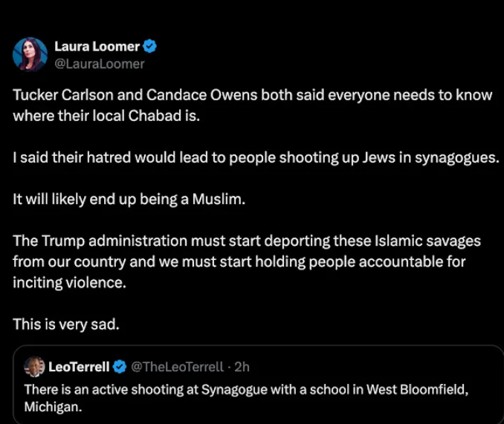The height and width of the screenshot is (424, 504).
Task: Click the 2h timestamp on the quoted post
Action: (241, 367)
